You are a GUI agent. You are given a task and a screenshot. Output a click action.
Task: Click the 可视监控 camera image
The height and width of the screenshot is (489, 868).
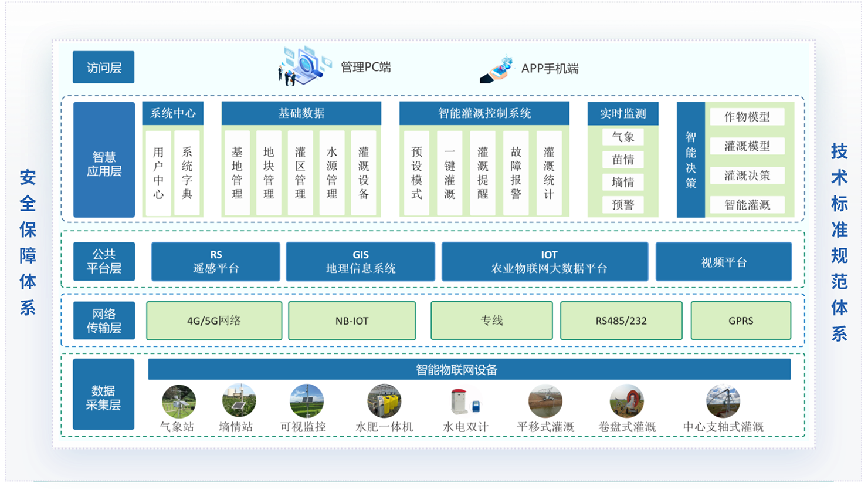click(306, 401)
